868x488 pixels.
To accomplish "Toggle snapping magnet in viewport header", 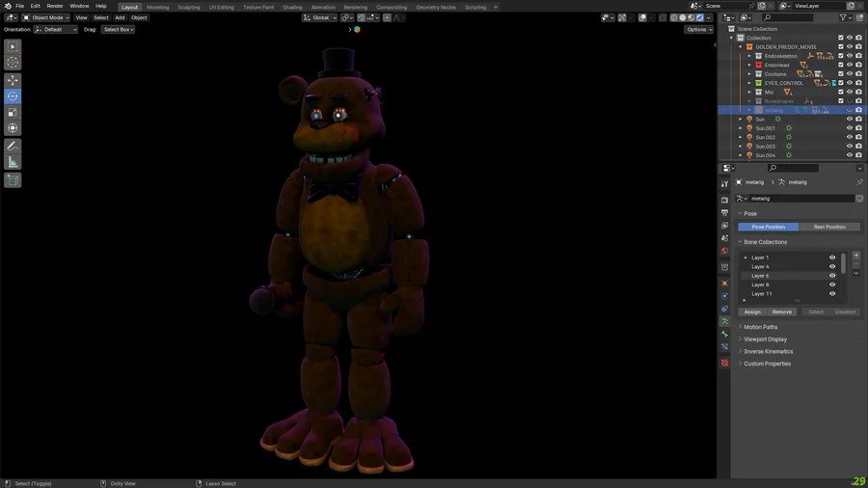I will pyautogui.click(x=361, y=17).
